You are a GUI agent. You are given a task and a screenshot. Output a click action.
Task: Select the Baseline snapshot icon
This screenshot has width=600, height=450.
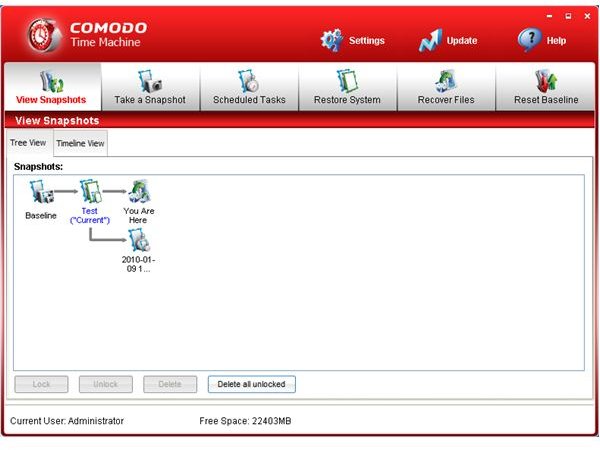42,192
